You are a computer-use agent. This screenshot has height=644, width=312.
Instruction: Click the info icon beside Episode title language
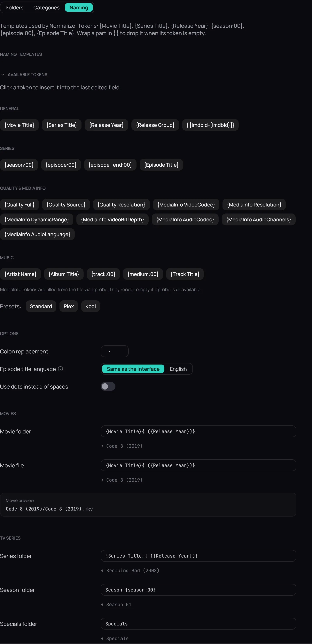60,369
